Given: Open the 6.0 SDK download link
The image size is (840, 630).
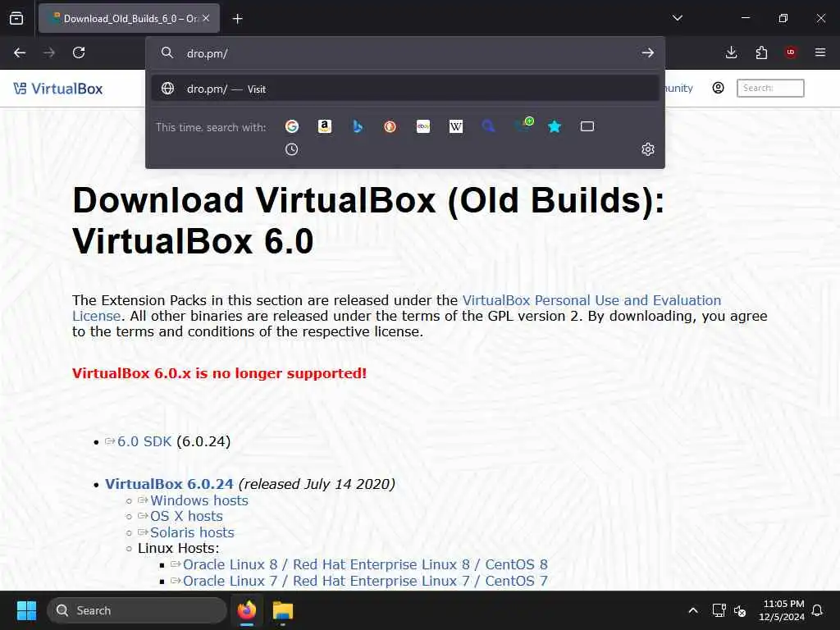Looking at the screenshot, I should click(x=144, y=441).
